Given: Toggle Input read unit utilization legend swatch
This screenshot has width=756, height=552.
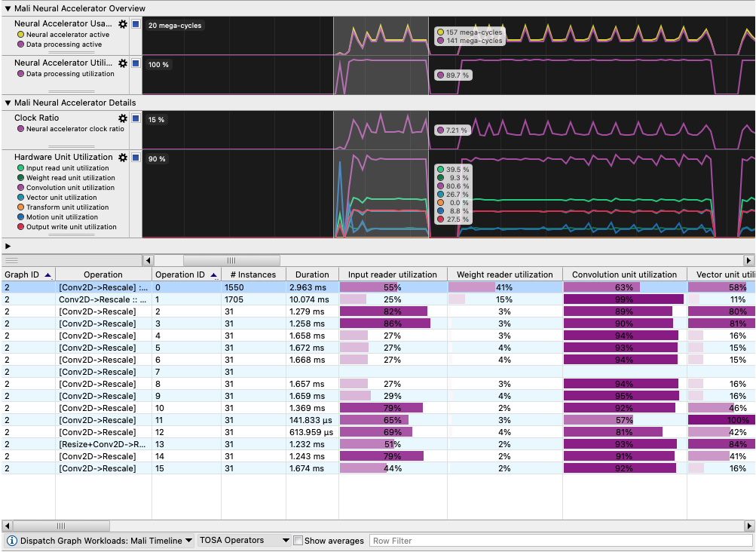Looking at the screenshot, I should point(21,168).
